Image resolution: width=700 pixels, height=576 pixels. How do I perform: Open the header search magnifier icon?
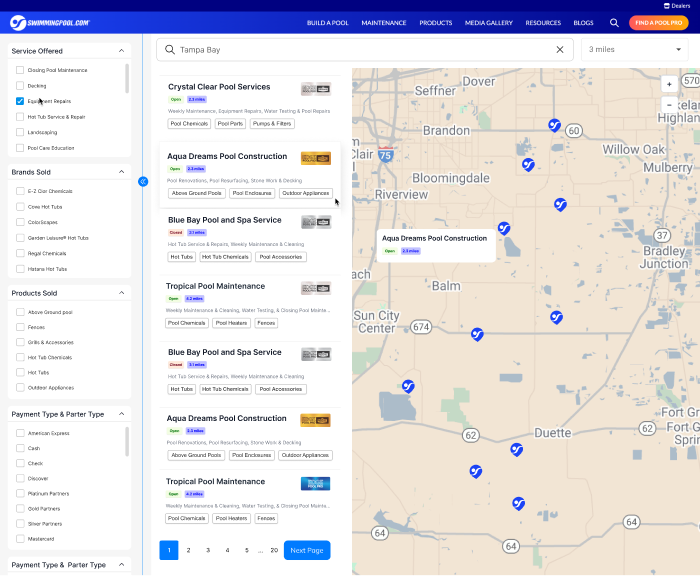pos(614,23)
